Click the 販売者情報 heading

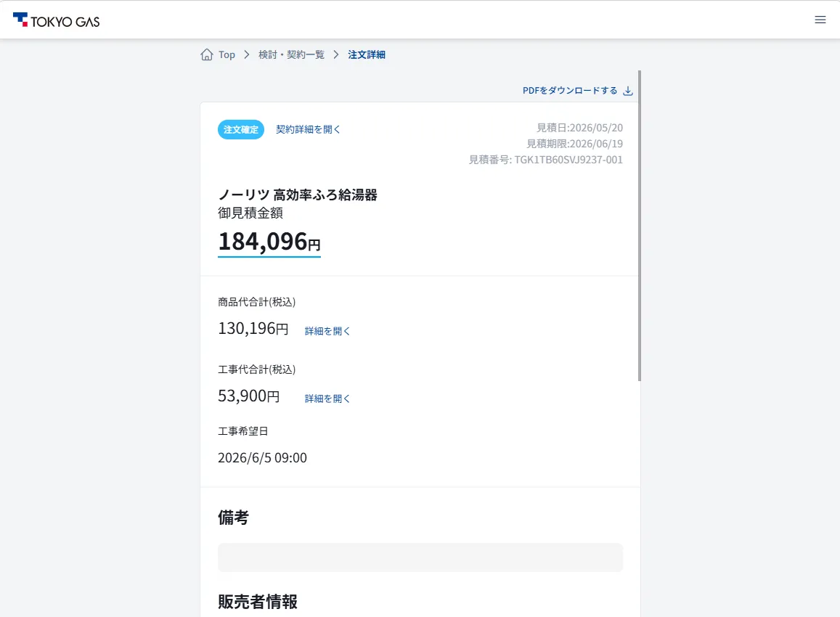257,602
